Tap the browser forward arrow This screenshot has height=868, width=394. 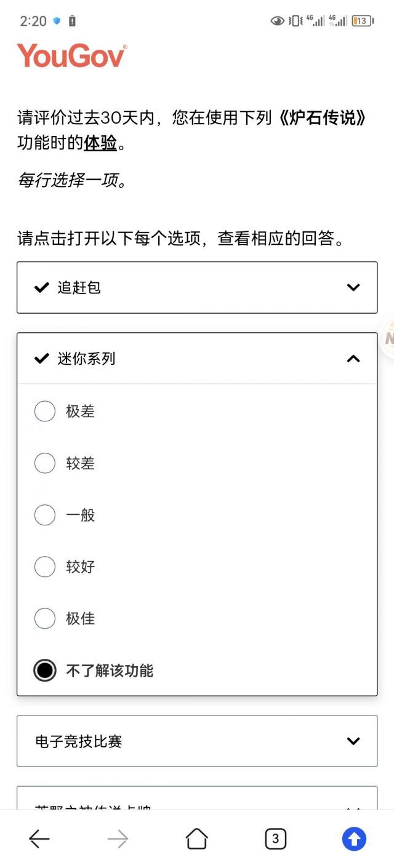tap(118, 838)
